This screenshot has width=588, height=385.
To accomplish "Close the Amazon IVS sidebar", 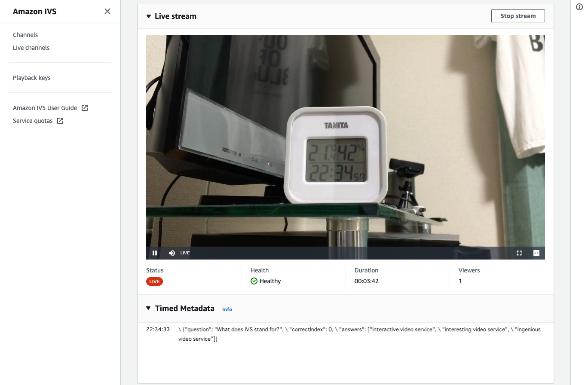I will (107, 11).
